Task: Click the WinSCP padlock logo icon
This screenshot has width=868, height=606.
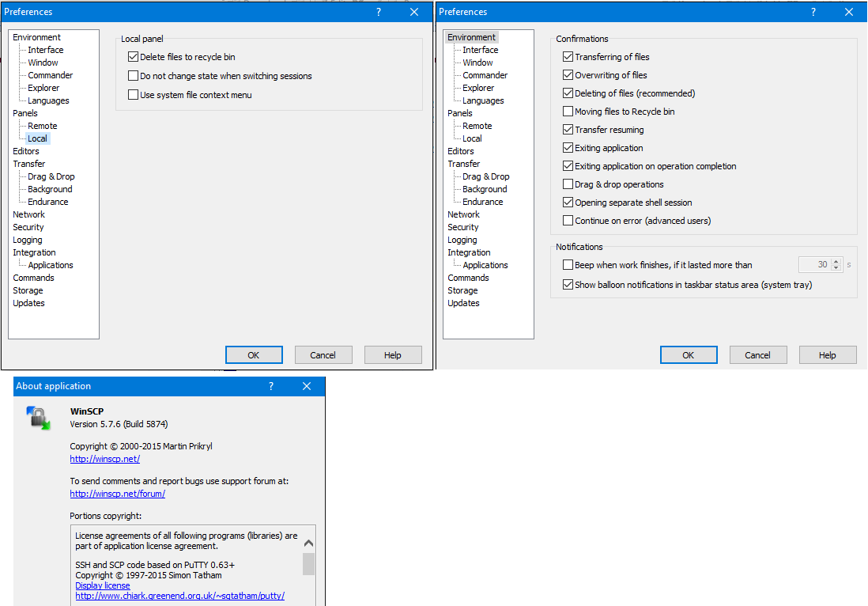Action: [x=37, y=418]
